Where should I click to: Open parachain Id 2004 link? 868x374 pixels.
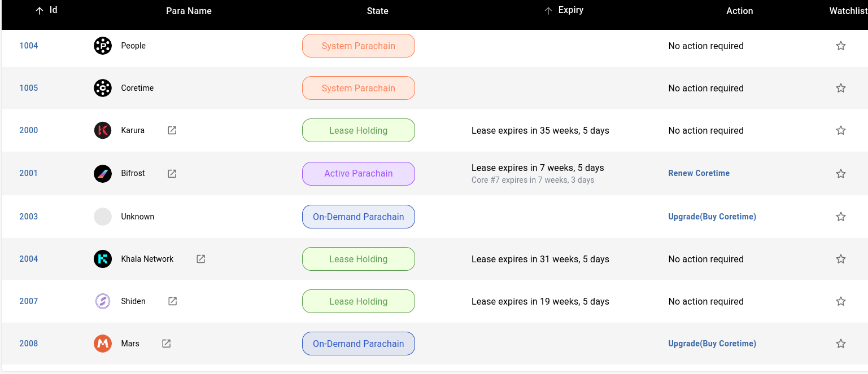tap(29, 259)
